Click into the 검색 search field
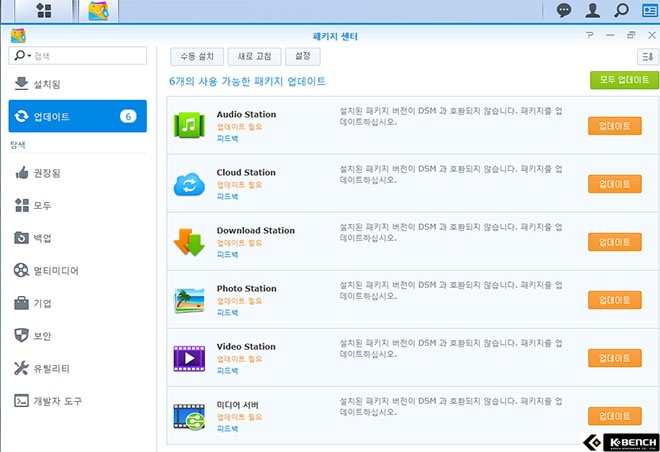 77,56
